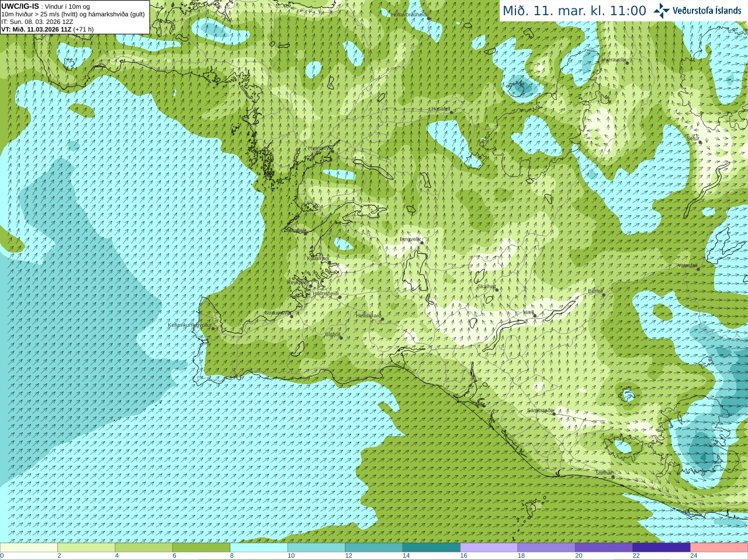The height and width of the screenshot is (560, 748).
Task: Select the Reykjavík station label
Action: click(x=297, y=282)
